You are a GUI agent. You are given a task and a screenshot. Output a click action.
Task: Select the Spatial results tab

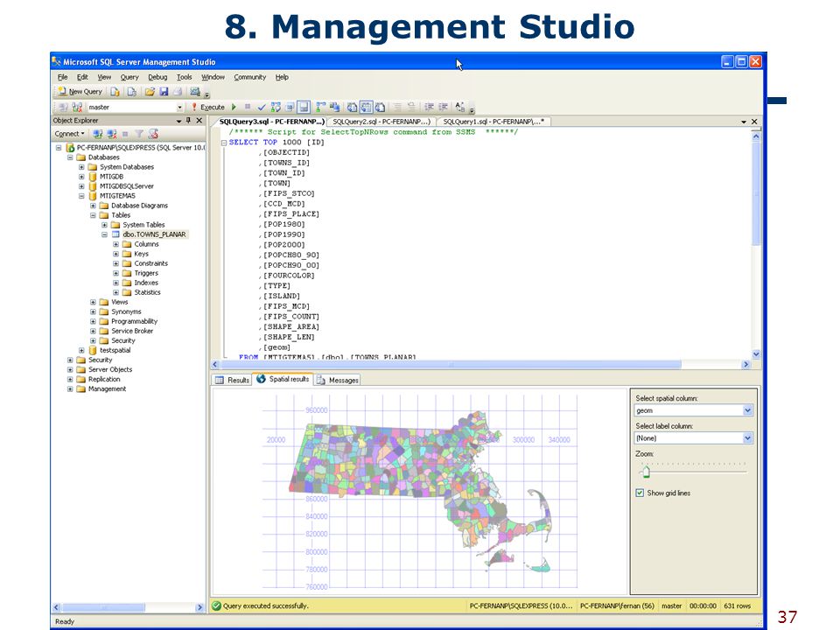(x=283, y=379)
